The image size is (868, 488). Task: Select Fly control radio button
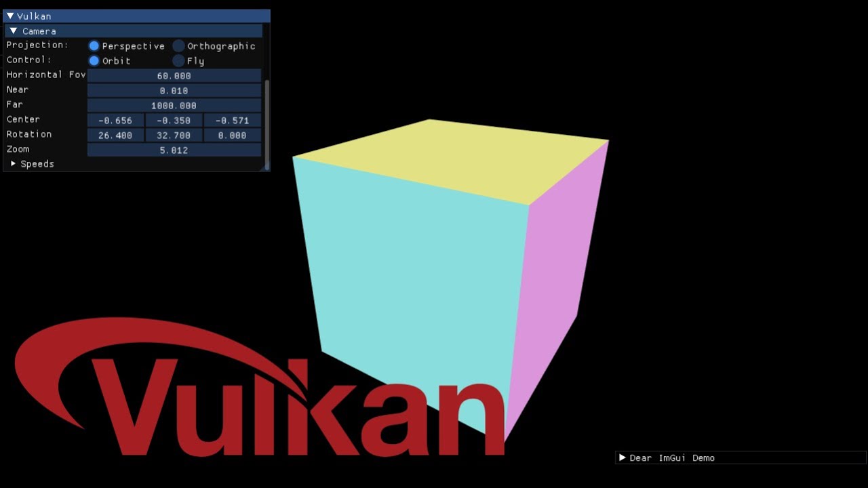click(178, 61)
